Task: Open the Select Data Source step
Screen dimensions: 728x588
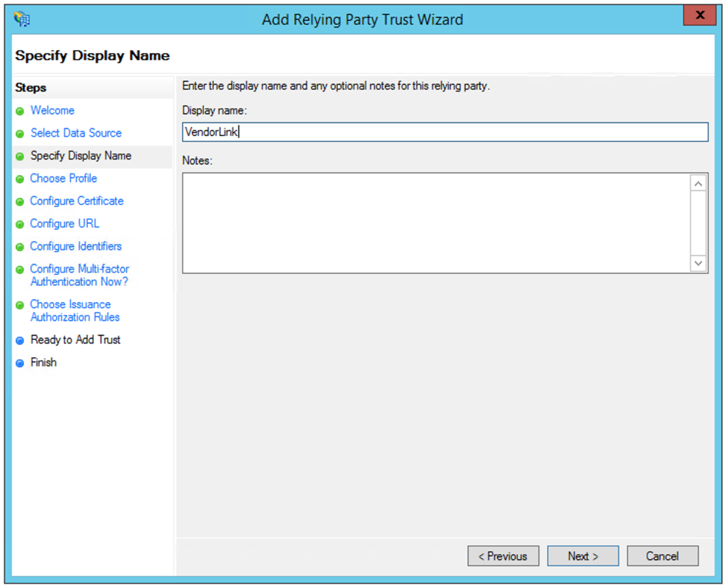Action: pyautogui.click(x=76, y=133)
